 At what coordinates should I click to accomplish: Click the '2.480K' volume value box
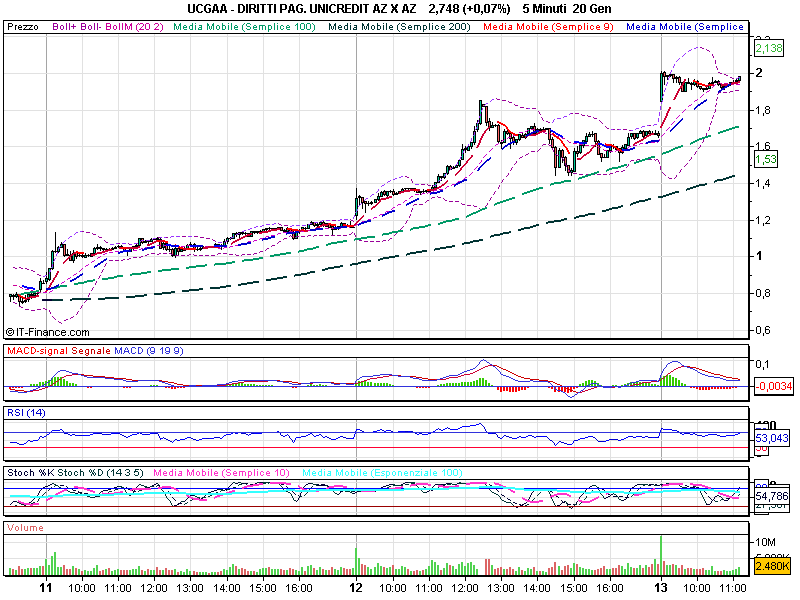(772, 566)
